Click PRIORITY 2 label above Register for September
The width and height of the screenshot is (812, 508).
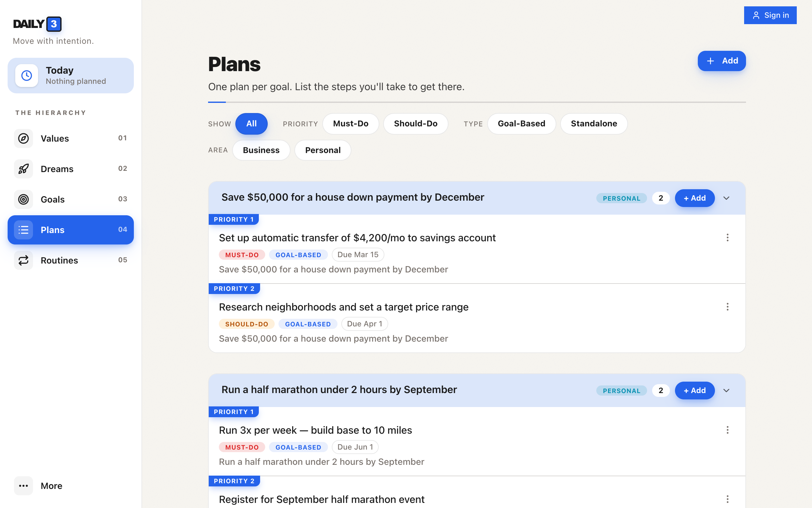(234, 481)
